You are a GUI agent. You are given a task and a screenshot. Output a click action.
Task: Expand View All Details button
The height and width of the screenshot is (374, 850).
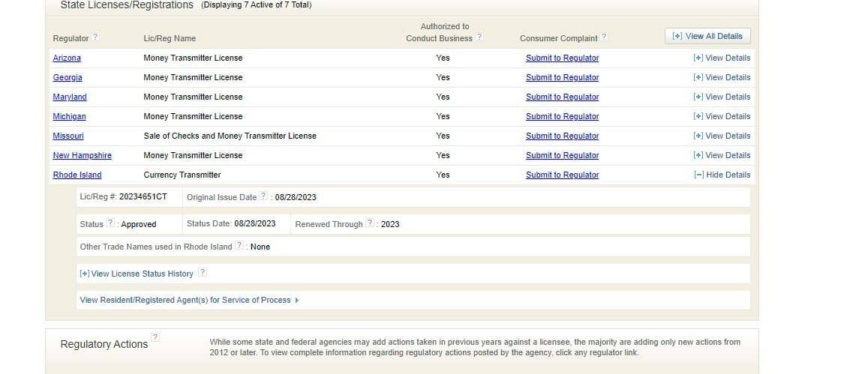point(707,36)
